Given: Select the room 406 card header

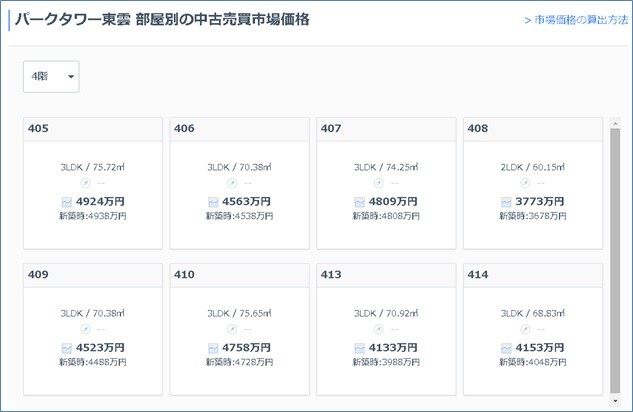Looking at the screenshot, I should (x=239, y=129).
